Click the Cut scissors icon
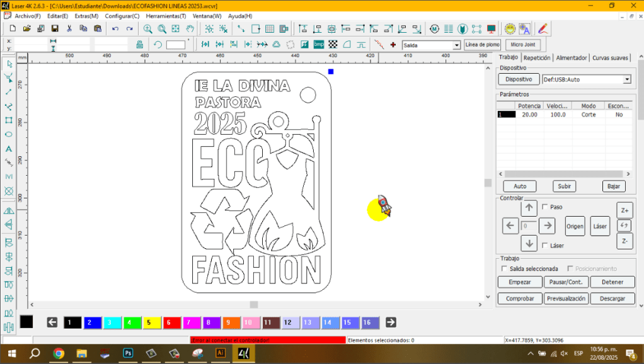Screen dimensions: 644x364 [69, 29]
